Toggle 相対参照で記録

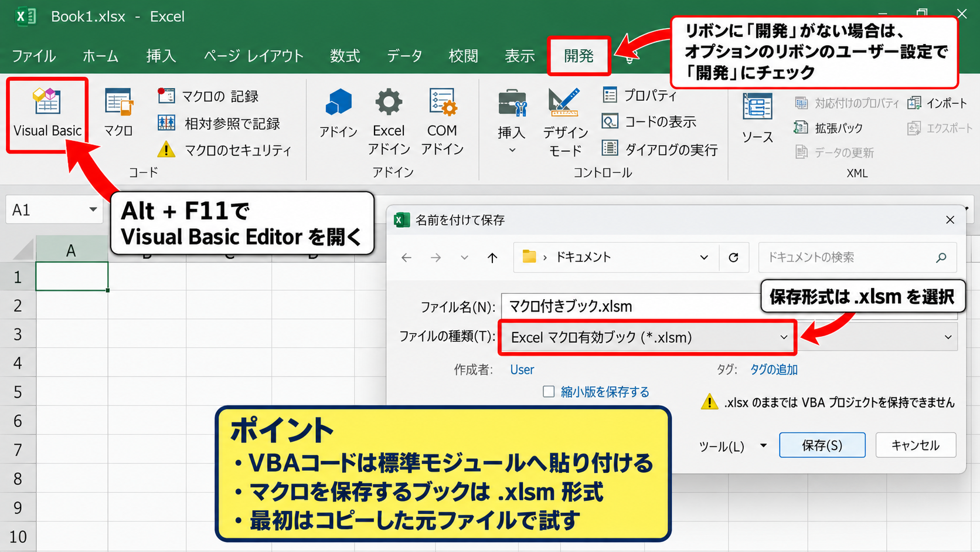click(219, 123)
